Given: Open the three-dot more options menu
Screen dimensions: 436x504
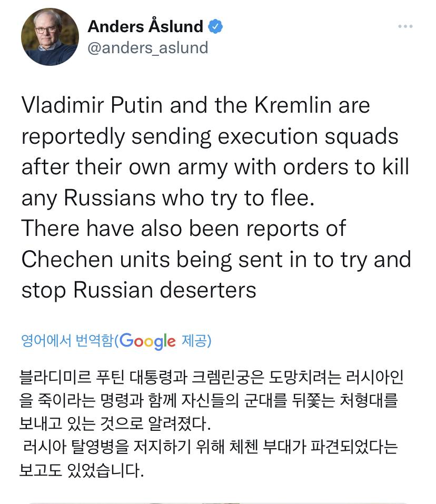Looking at the screenshot, I should point(405,26).
